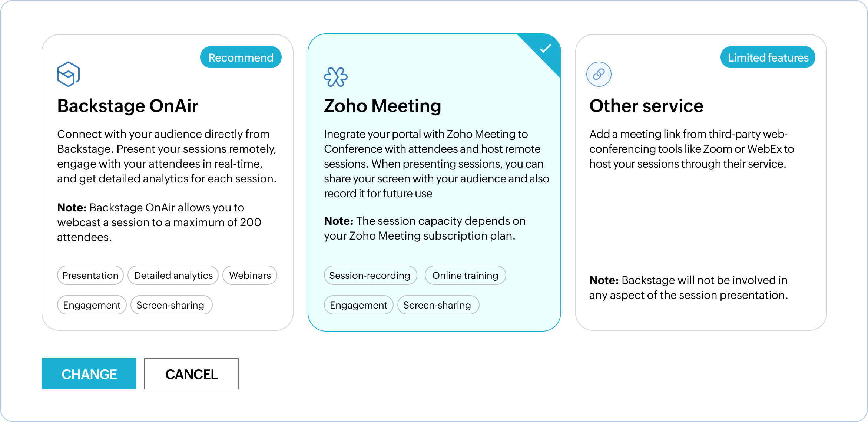Click the Other service link icon
Image resolution: width=868 pixels, height=422 pixels.
pyautogui.click(x=599, y=74)
